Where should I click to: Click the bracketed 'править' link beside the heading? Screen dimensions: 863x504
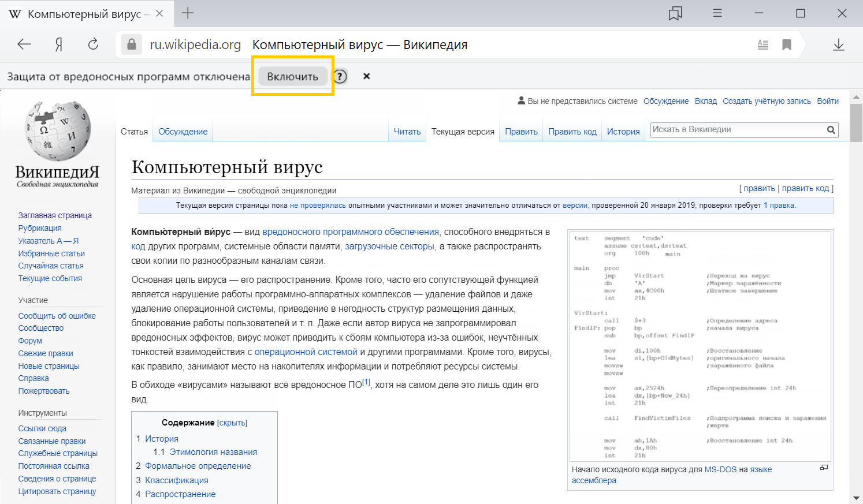tap(760, 188)
